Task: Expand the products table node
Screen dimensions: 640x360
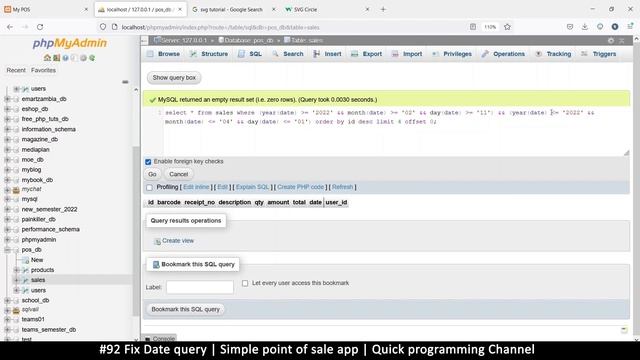Action: 16,270
